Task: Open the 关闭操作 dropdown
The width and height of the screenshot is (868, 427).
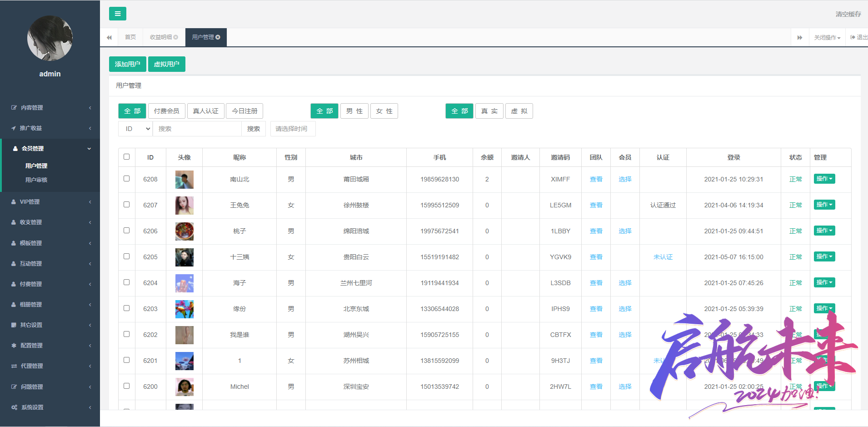Action: coord(827,37)
